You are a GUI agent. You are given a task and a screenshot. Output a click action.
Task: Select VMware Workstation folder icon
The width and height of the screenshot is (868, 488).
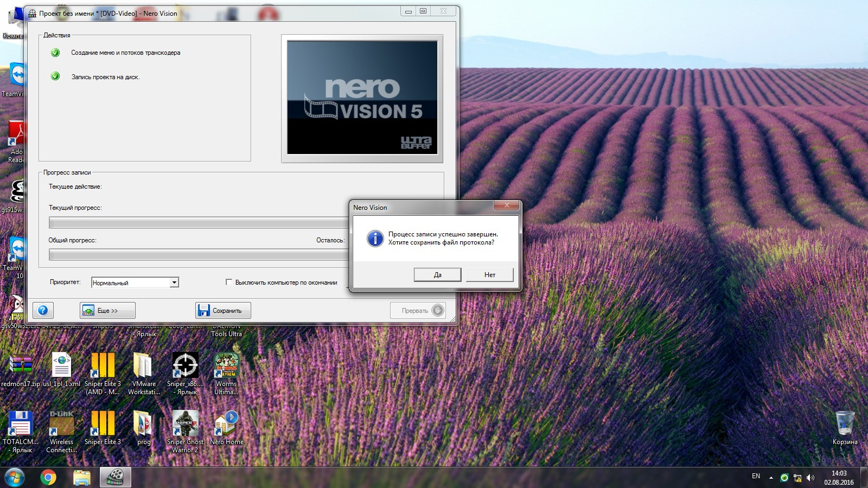pyautogui.click(x=144, y=374)
